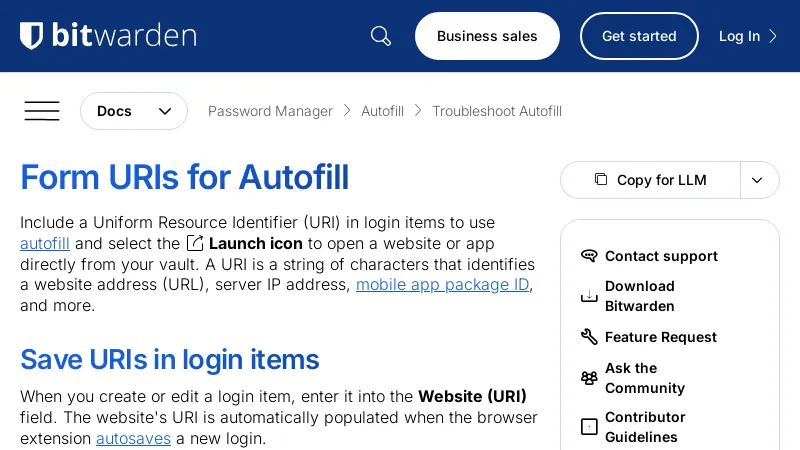800x450 pixels.
Task: Open the mobile app package ID link
Action: (442, 284)
